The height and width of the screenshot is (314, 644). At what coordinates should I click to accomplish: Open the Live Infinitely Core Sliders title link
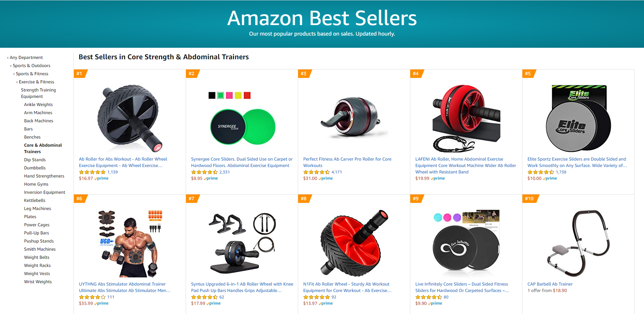pos(462,287)
